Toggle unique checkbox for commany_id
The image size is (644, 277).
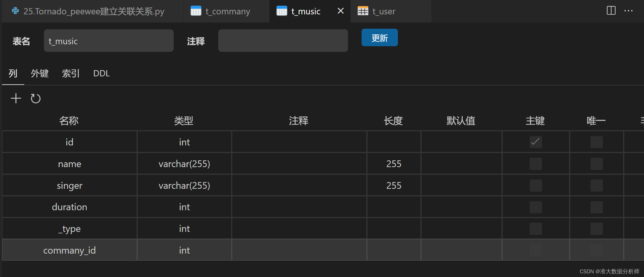coord(596,250)
